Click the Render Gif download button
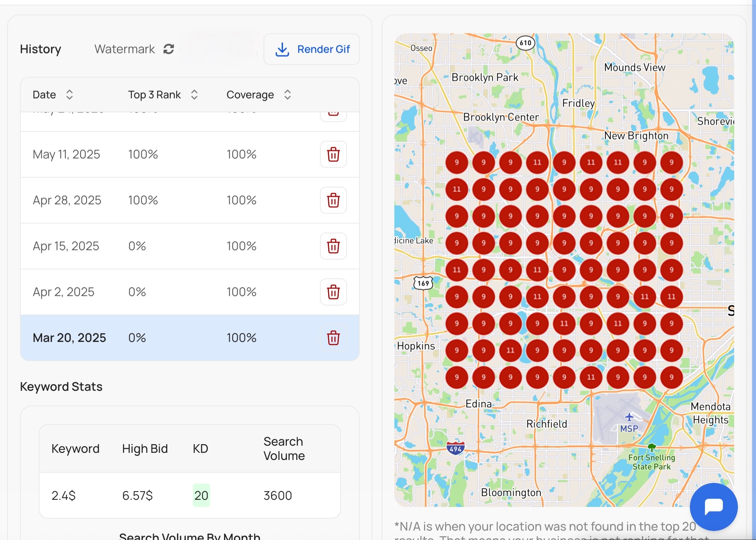The image size is (756, 540). point(312,49)
